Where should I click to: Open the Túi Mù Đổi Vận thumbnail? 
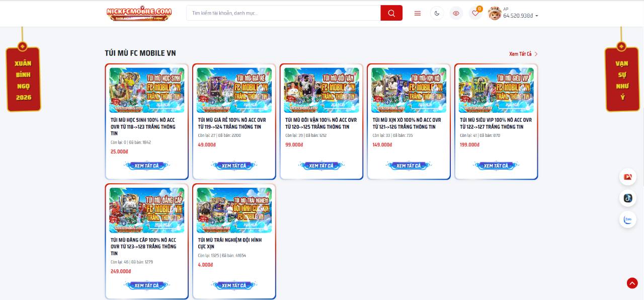321,90
